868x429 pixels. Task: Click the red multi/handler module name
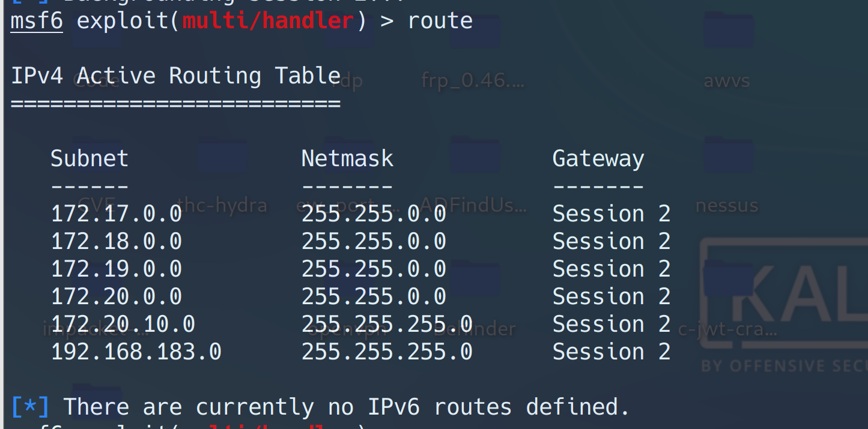click(x=267, y=21)
